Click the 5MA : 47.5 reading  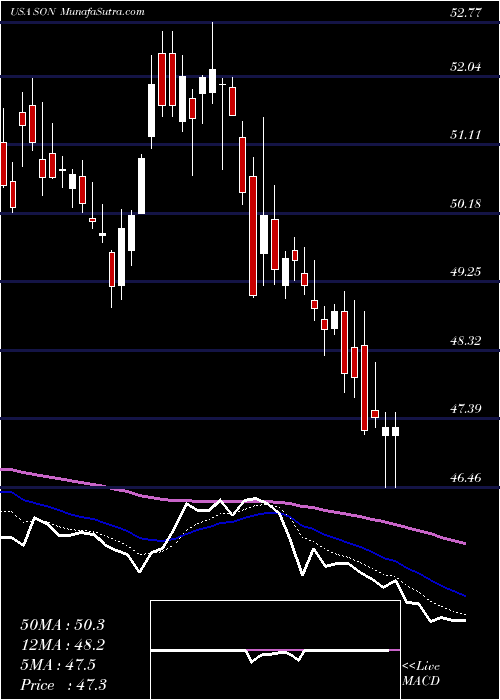tap(58, 665)
